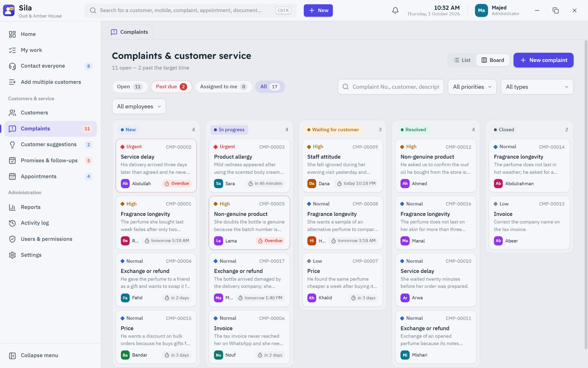The height and width of the screenshot is (368, 588).
Task: Open the CMP-00009 Staff attitude card
Action: 342,166
